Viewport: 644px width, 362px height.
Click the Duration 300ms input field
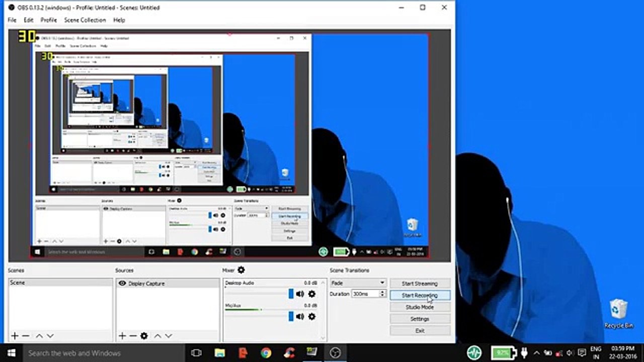tap(366, 294)
